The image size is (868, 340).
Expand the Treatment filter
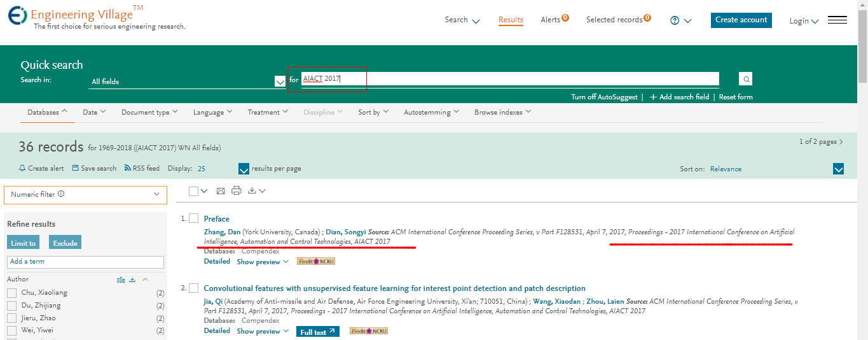[268, 112]
